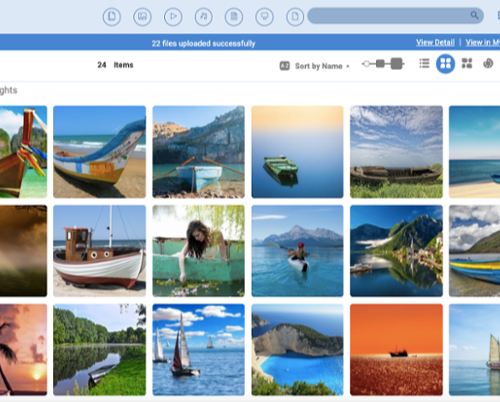
Task: Click the A-Z sort order icon
Action: 284,66
